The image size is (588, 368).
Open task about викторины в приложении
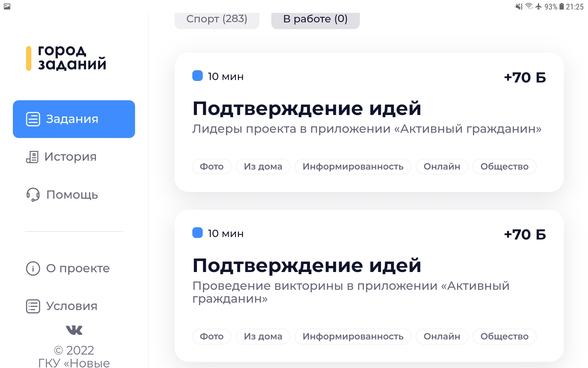(x=369, y=286)
